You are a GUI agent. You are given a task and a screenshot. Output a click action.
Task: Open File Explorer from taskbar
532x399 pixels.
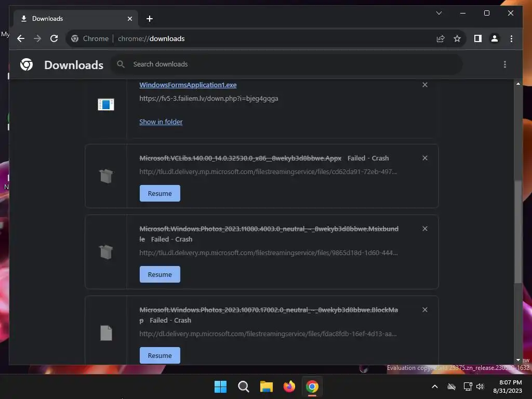(x=267, y=387)
